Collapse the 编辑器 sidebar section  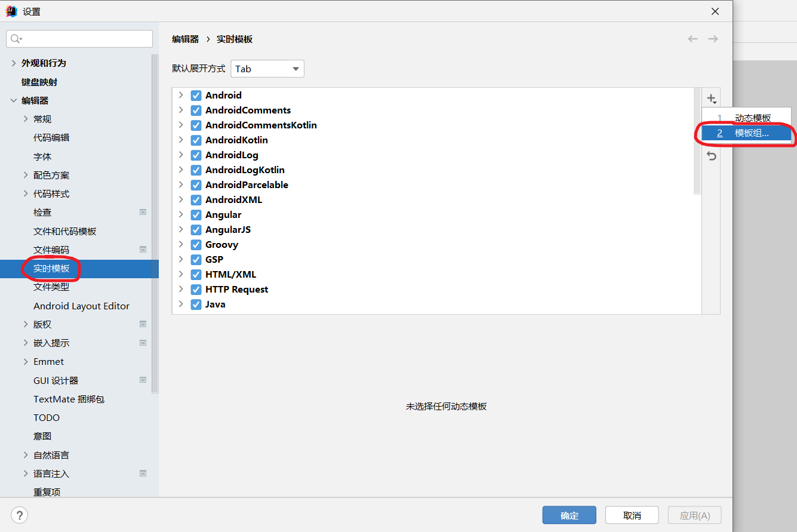click(x=14, y=100)
